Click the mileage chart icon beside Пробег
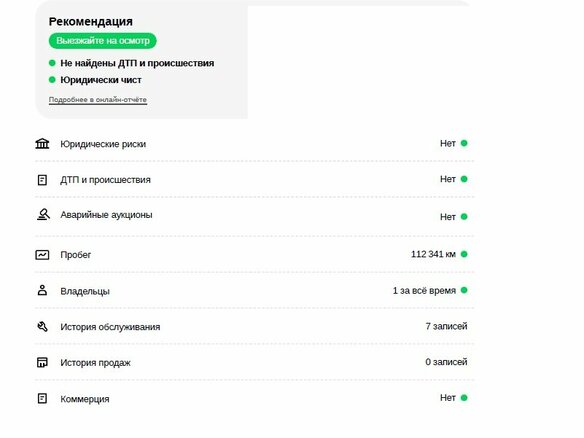Viewport: 584px width, 438px height. [42, 255]
